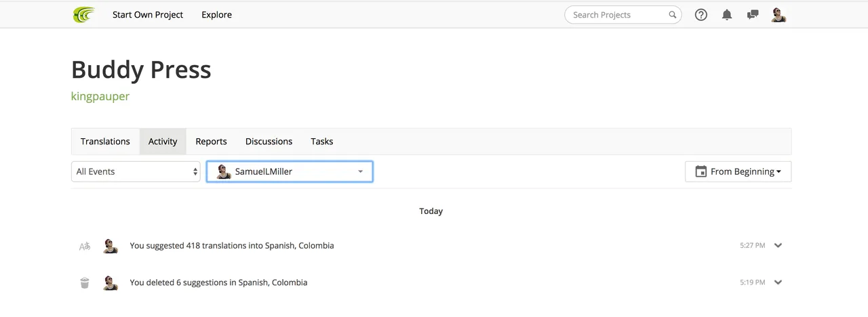Click translation icon beside 418 translations event
868x317 pixels.
[85, 246]
